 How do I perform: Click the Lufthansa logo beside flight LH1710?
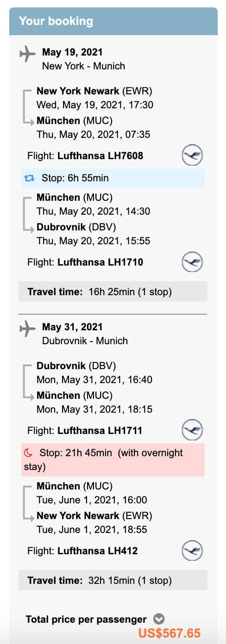click(192, 262)
